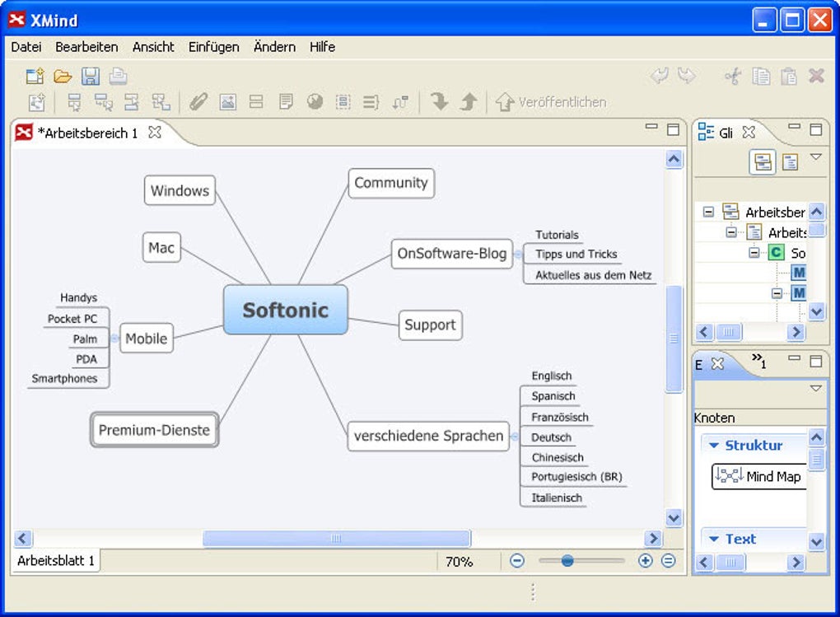The image size is (840, 617).
Task: Select the central Softonic topic
Action: 286,310
